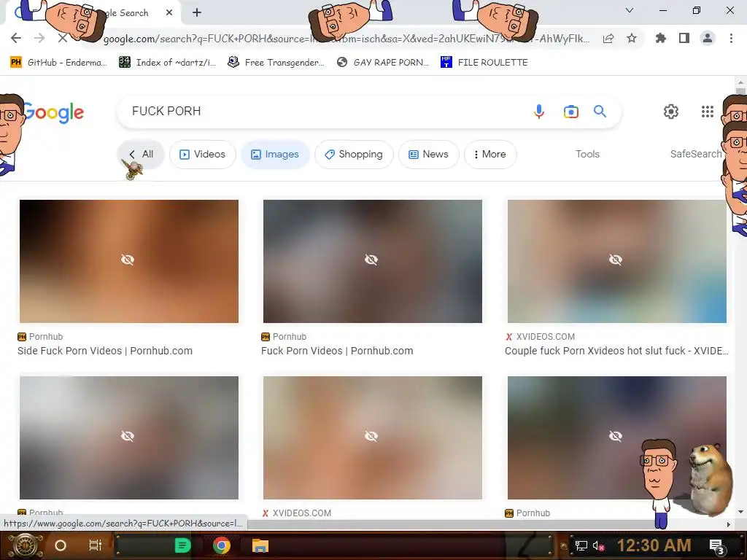Open the notification center icon

(x=716, y=546)
